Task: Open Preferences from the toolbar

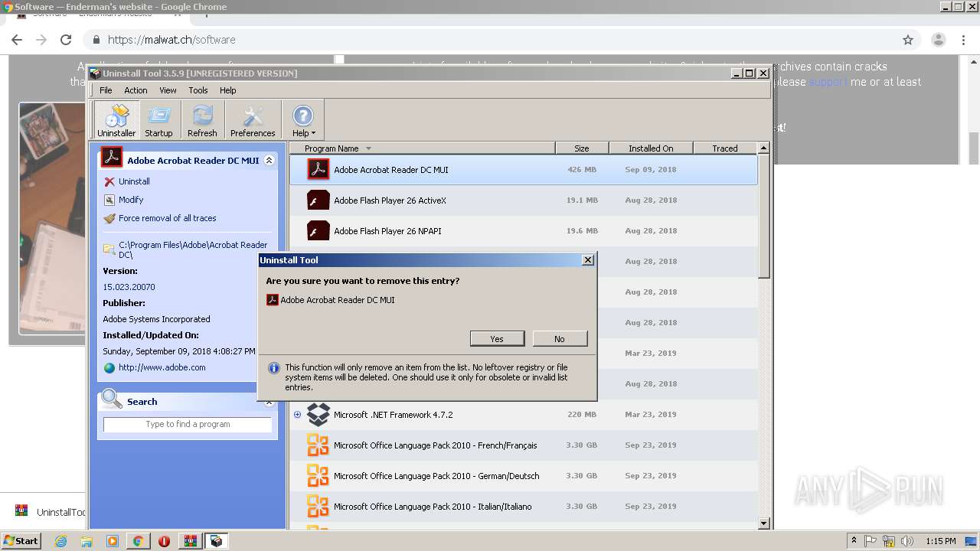Action: click(x=253, y=120)
